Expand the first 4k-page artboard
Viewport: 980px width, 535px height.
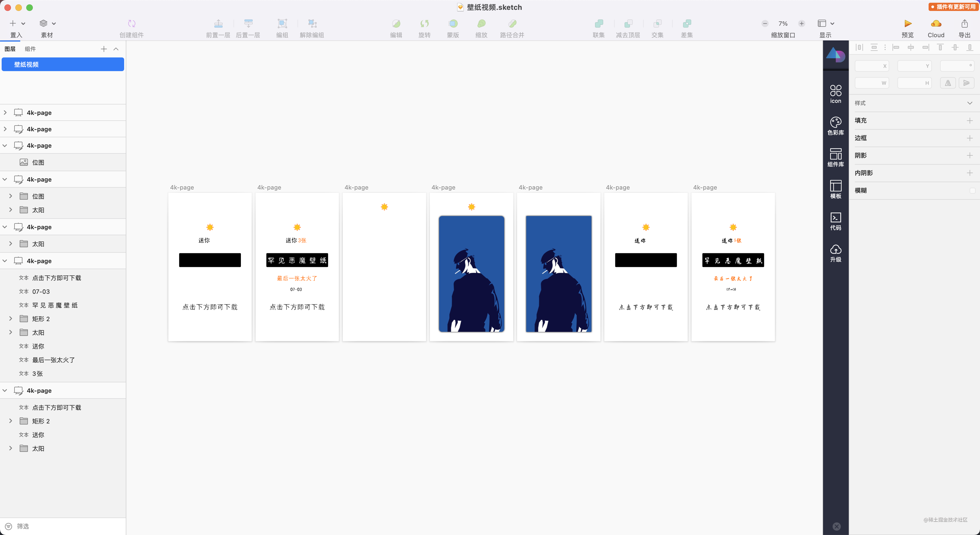[x=5, y=113]
